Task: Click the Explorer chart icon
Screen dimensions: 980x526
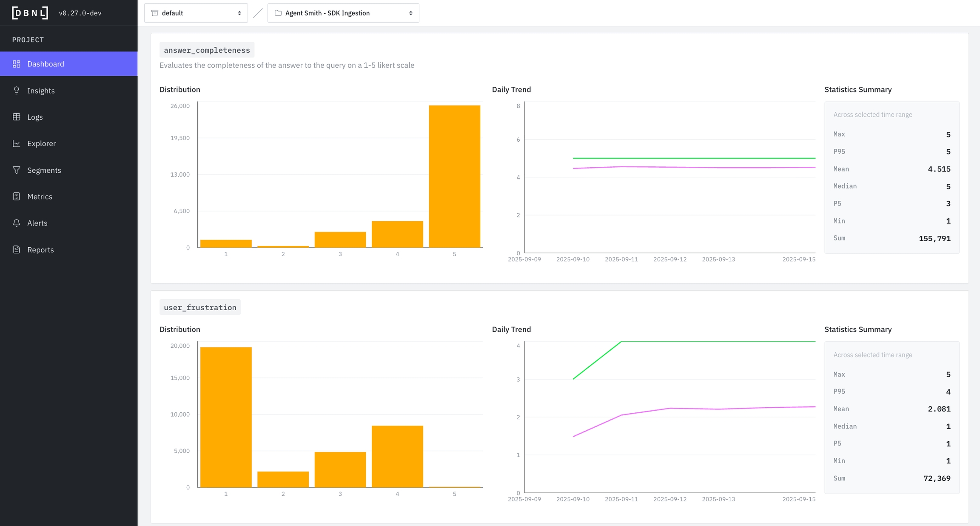Action: tap(17, 143)
